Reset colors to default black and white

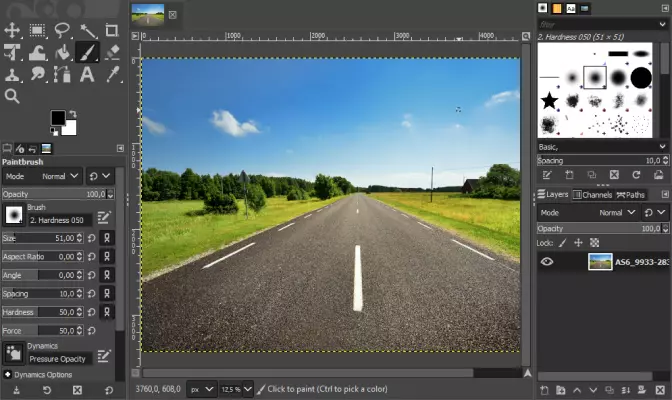pyautogui.click(x=54, y=131)
